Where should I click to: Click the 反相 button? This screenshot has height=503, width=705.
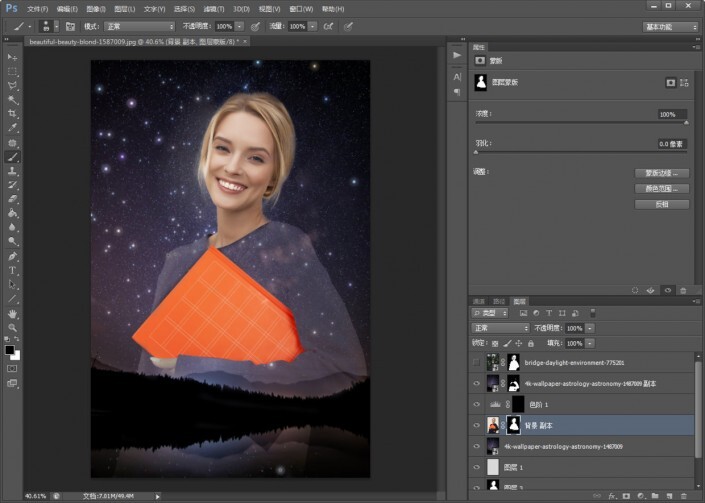661,204
